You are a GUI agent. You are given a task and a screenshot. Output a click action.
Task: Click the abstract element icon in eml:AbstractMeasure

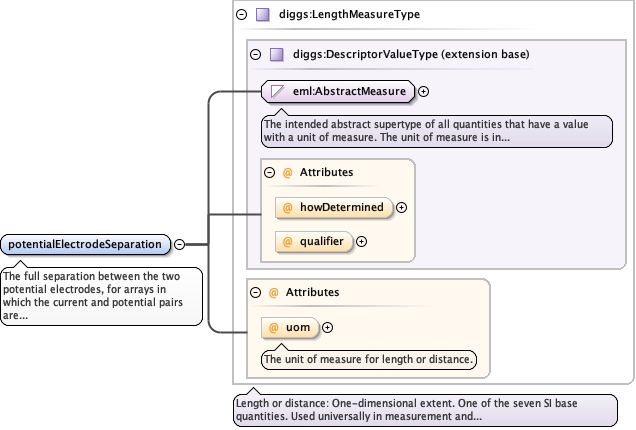pos(277,91)
